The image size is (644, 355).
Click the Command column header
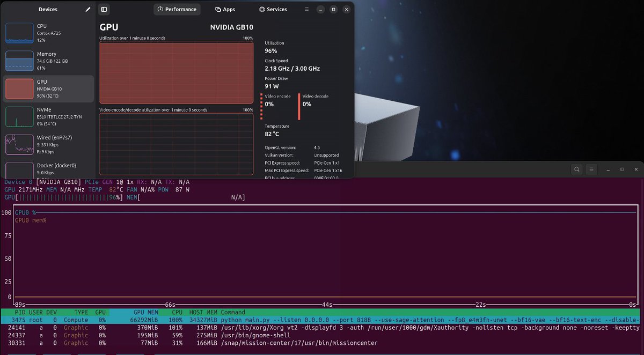pyautogui.click(x=233, y=312)
